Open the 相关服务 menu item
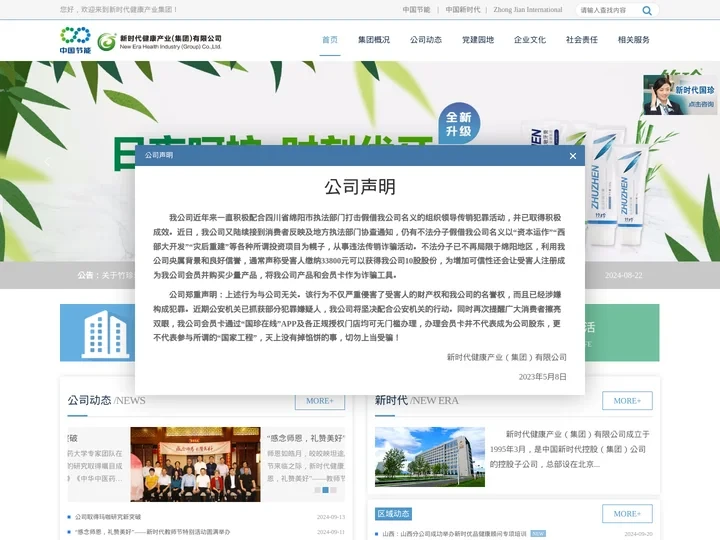Screen dimensions: 720x540 pyautogui.click(x=633, y=40)
